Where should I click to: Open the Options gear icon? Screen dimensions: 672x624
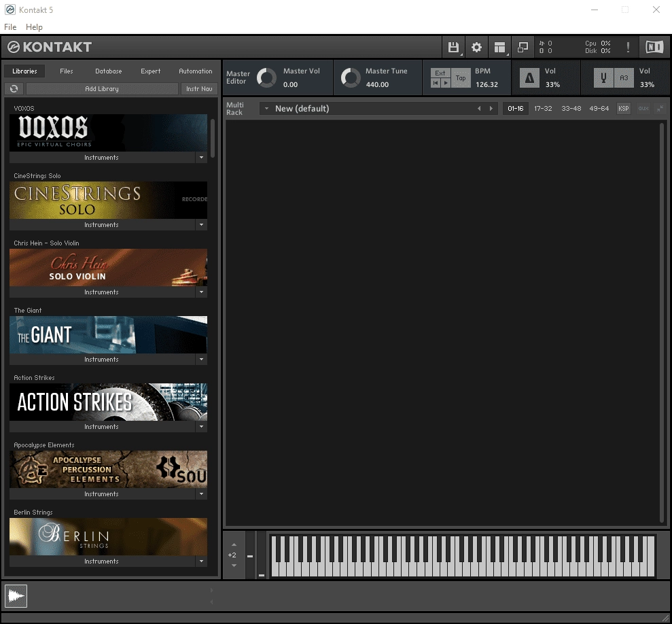coord(476,47)
